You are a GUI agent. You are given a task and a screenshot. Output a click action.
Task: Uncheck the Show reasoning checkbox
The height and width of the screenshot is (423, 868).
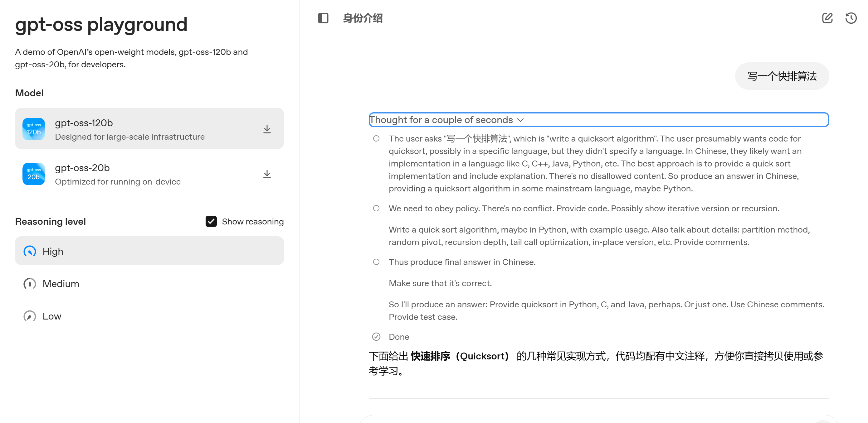[x=211, y=221]
